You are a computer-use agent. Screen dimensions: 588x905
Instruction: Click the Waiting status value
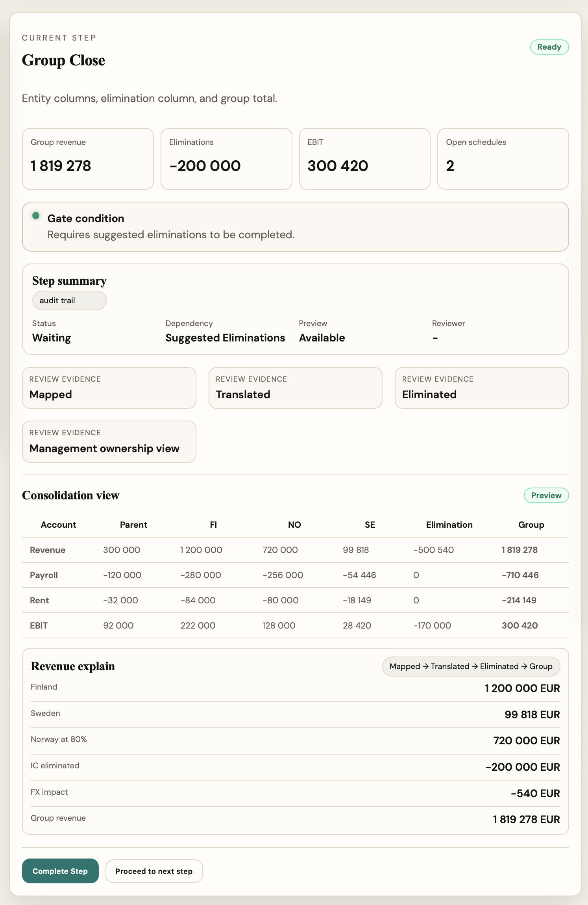[x=52, y=338]
